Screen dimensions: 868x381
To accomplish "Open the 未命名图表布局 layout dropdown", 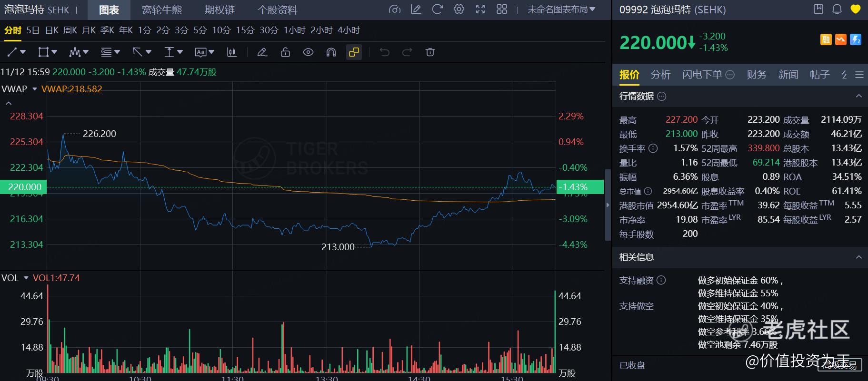I will 561,10.
